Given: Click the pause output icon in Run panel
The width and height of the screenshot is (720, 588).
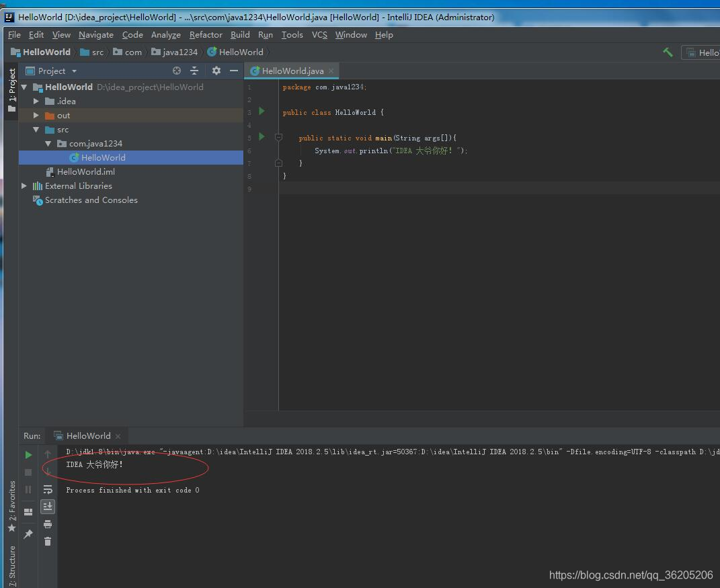Looking at the screenshot, I should [x=28, y=490].
